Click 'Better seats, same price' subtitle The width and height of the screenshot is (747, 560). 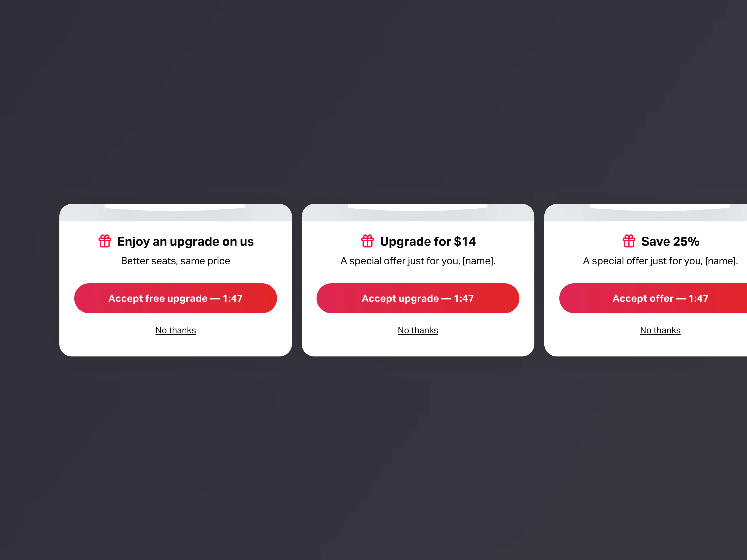176,261
